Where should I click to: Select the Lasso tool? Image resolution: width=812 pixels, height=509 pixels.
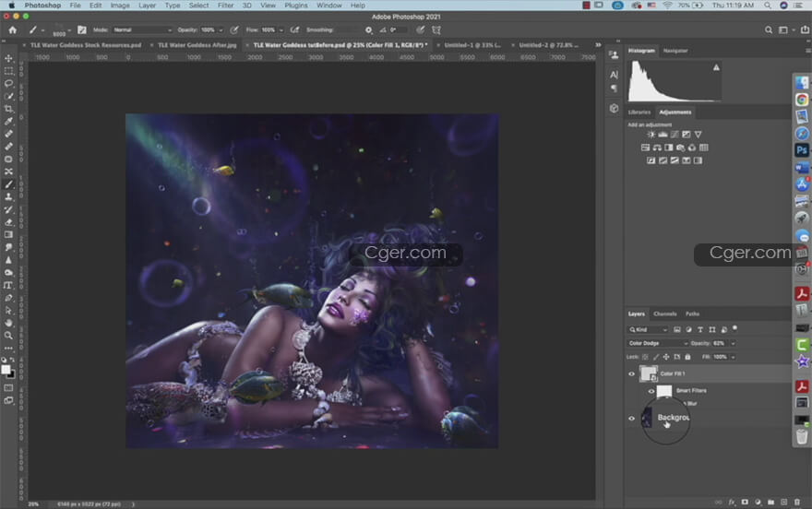(9, 83)
